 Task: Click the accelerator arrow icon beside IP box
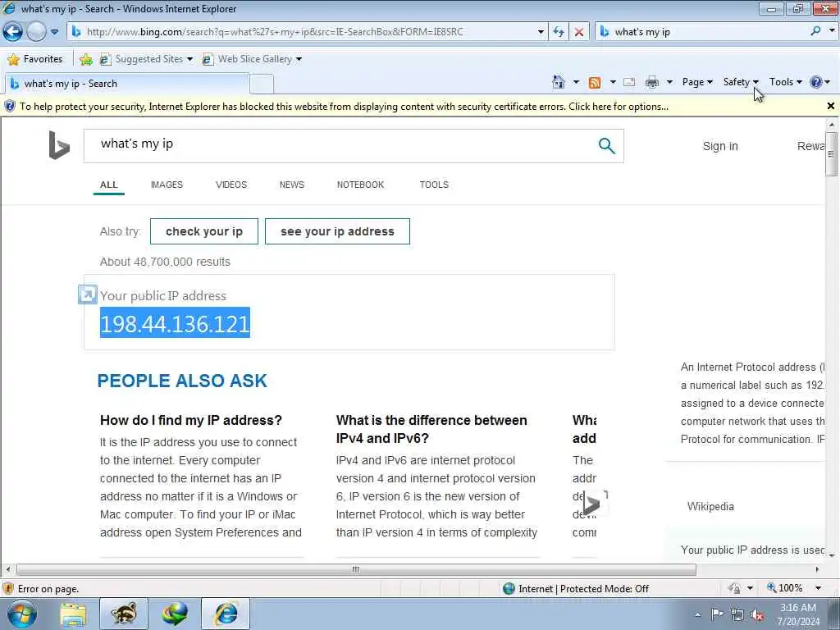point(87,294)
